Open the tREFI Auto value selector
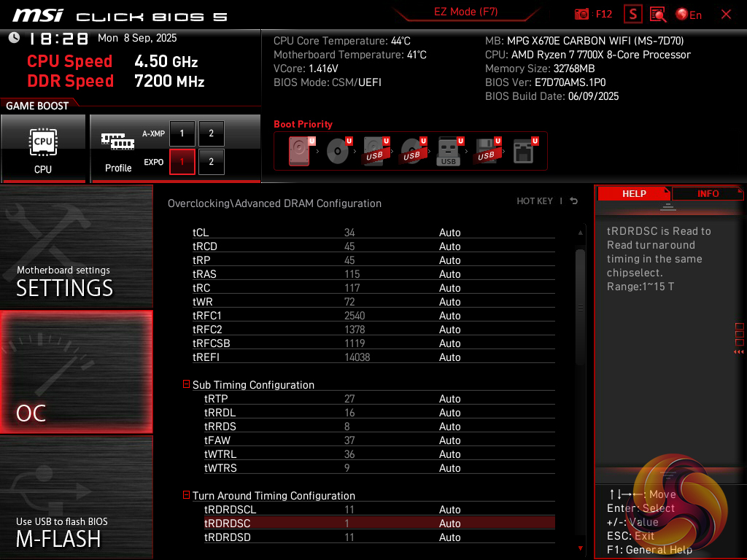Image resolution: width=747 pixels, height=560 pixels. (449, 357)
